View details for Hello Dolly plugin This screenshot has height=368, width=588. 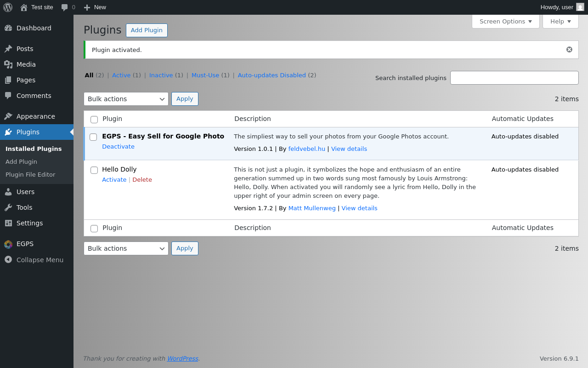click(359, 208)
